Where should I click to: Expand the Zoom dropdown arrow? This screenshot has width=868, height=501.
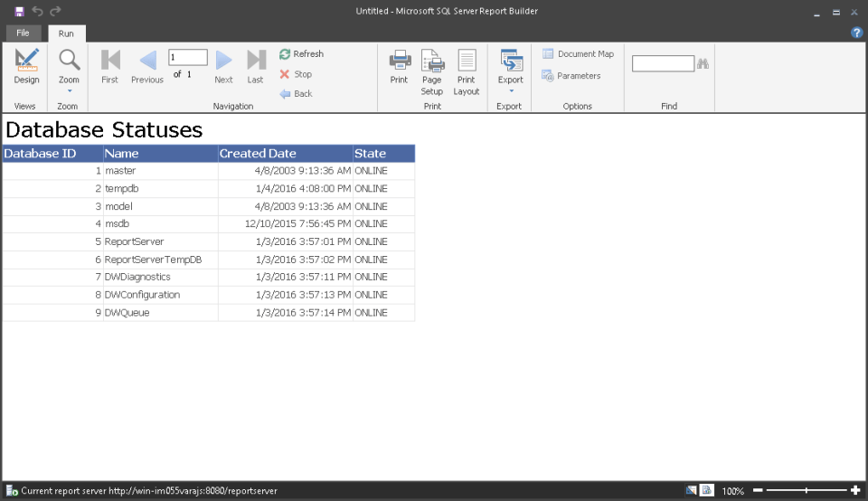[x=70, y=90]
